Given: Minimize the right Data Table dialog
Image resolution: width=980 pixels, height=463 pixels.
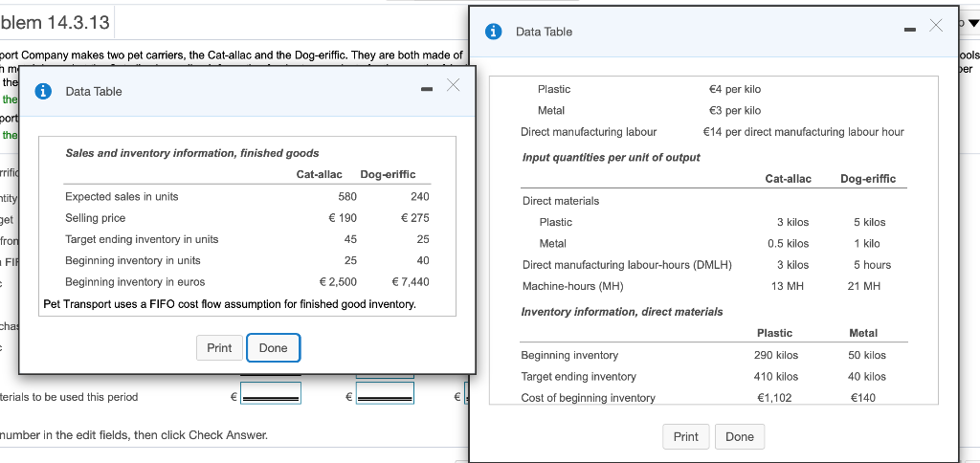Looking at the screenshot, I should pyautogui.click(x=909, y=31).
